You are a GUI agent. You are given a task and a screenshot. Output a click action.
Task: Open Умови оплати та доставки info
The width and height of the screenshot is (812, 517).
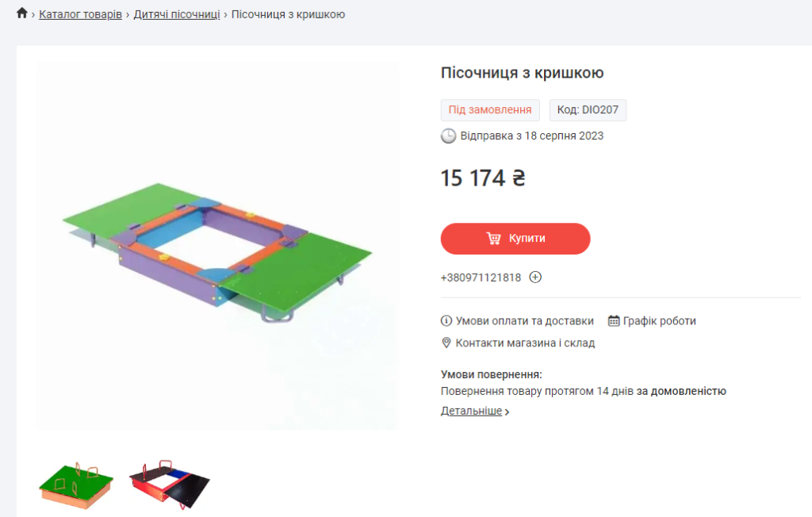click(x=525, y=321)
